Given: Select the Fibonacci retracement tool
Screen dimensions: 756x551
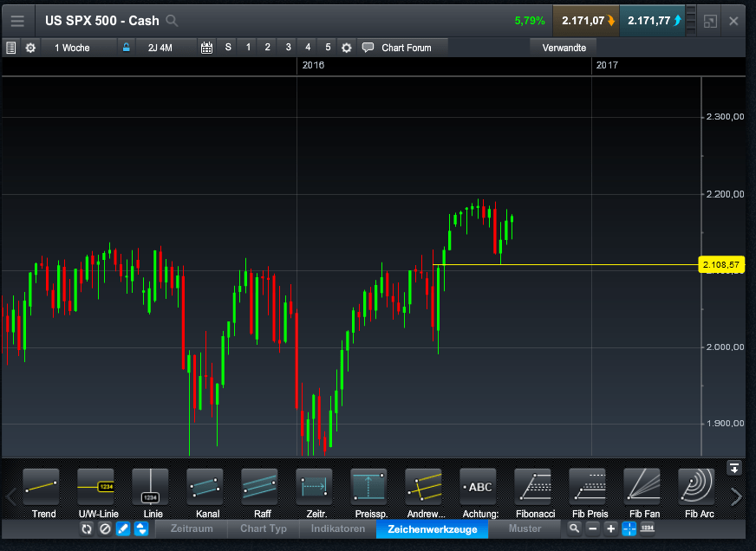Looking at the screenshot, I should point(533,493).
